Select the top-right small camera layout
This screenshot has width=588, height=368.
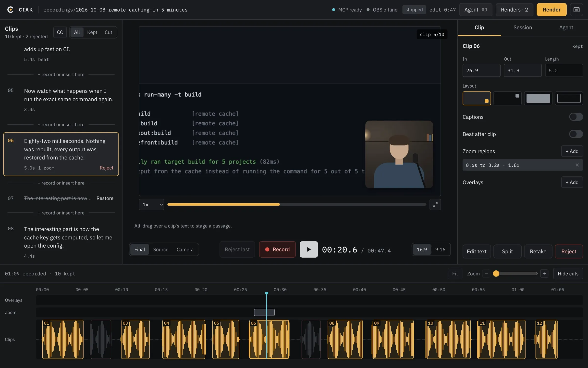click(507, 98)
